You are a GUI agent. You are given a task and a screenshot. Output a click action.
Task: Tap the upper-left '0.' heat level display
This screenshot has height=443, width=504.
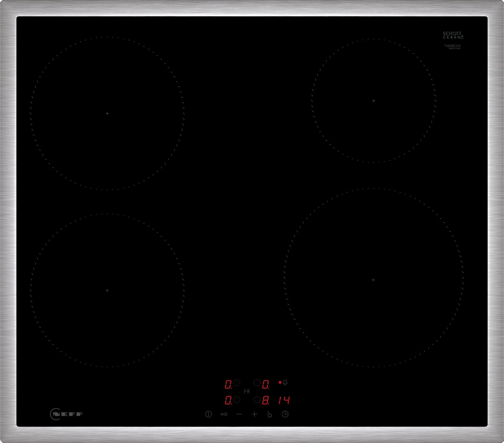click(228, 384)
